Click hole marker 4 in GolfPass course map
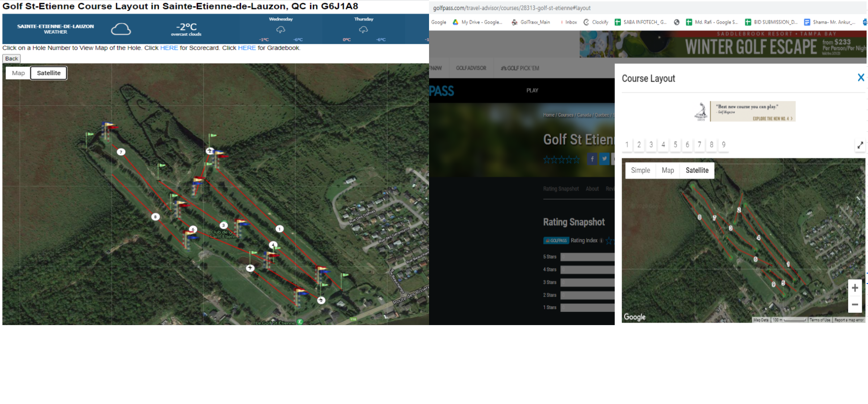Image resolution: width=868 pixels, height=404 pixels. 758,238
